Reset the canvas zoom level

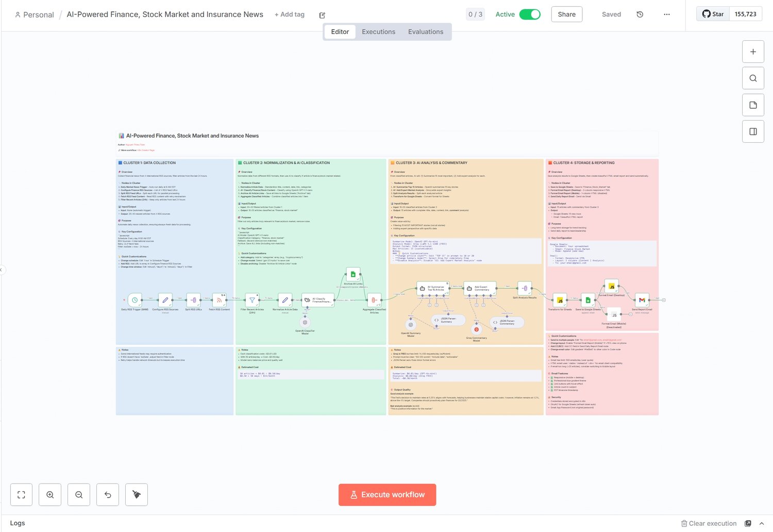[x=108, y=495]
